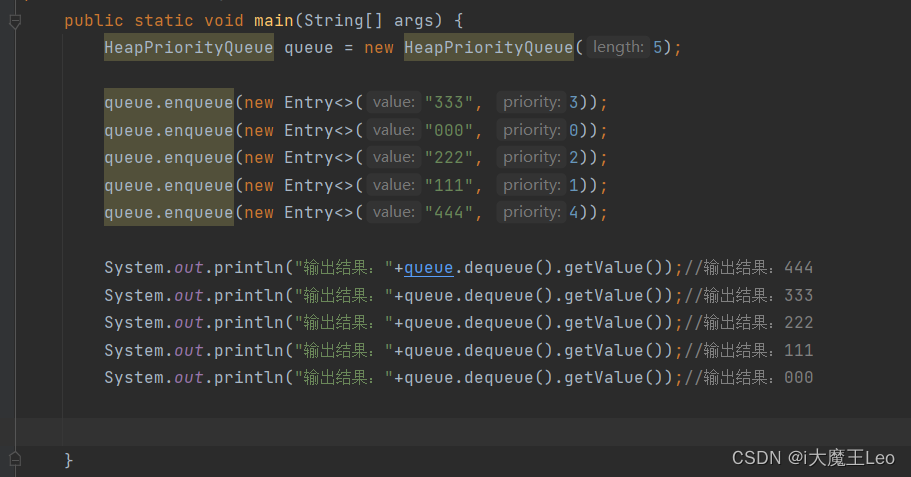Image resolution: width=911 pixels, height=477 pixels.
Task: Click the comment ending with 222
Action: pos(749,322)
